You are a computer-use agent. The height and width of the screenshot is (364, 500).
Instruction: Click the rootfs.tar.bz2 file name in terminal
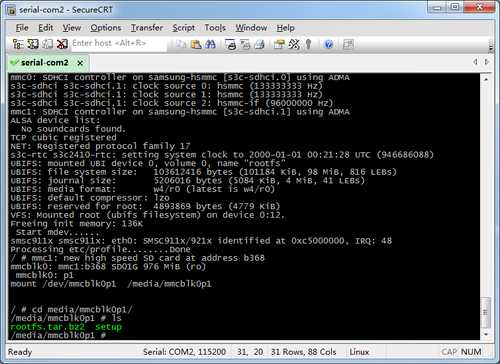click(47, 327)
